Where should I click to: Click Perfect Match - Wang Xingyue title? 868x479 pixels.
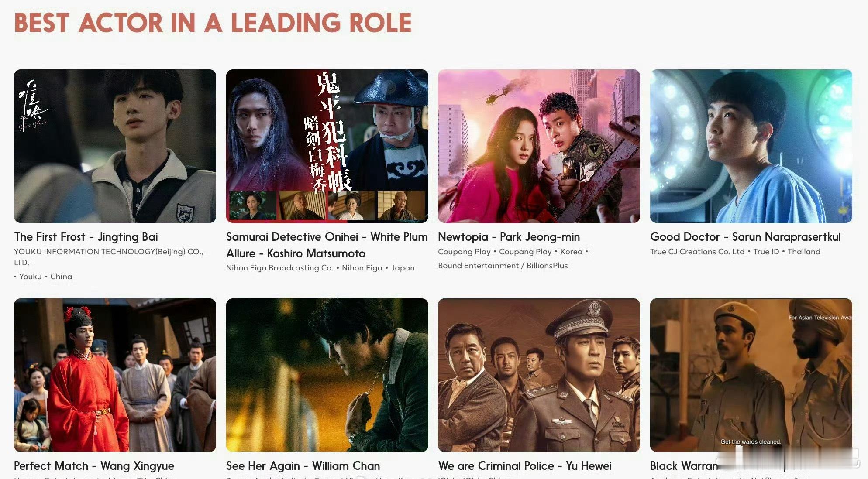pos(94,466)
